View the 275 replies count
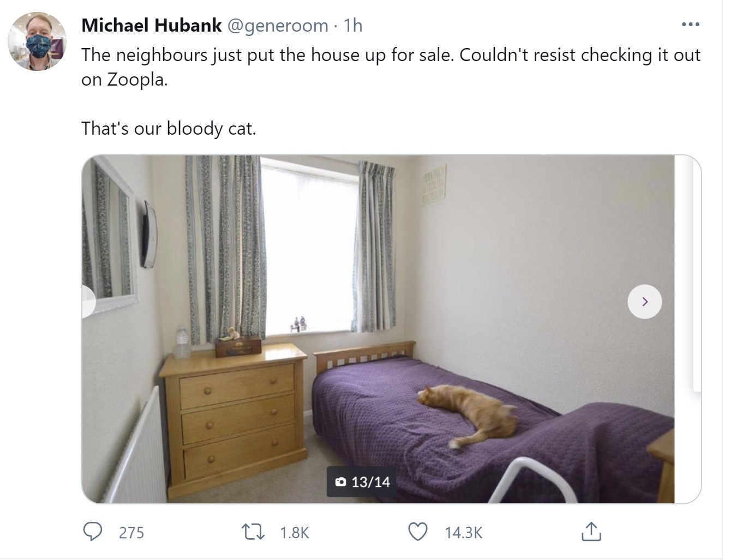The image size is (742, 560). pyautogui.click(x=131, y=533)
